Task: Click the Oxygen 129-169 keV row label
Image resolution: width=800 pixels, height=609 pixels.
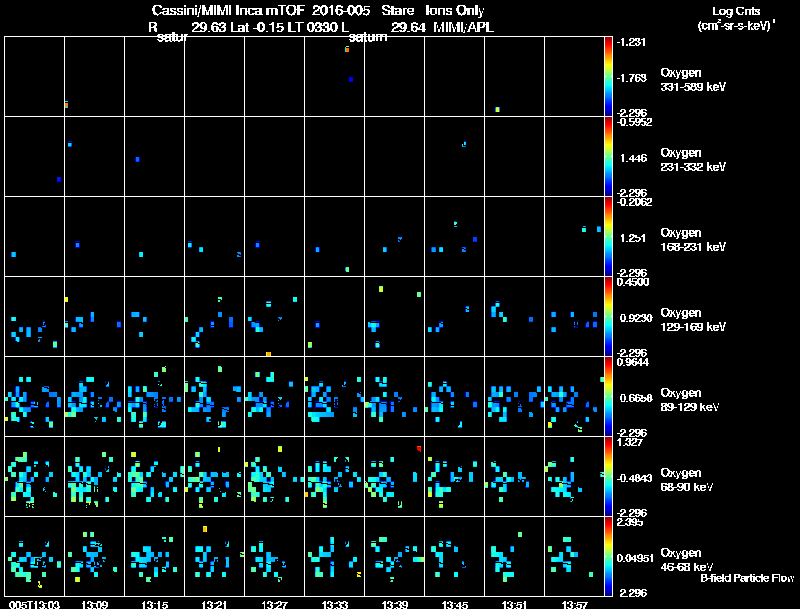Action: tap(692, 320)
